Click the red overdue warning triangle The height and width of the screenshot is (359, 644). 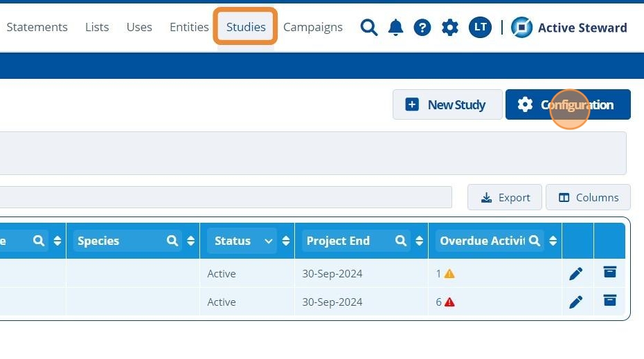(449, 302)
